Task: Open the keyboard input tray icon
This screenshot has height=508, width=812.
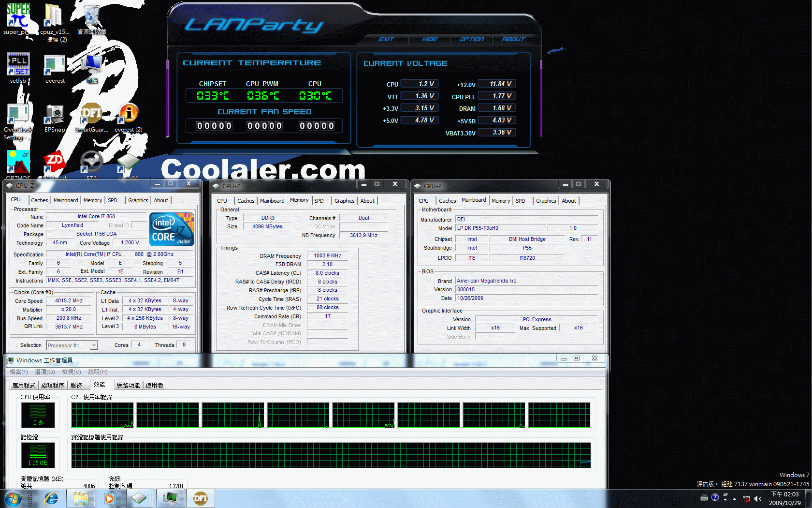Action: pos(704,497)
